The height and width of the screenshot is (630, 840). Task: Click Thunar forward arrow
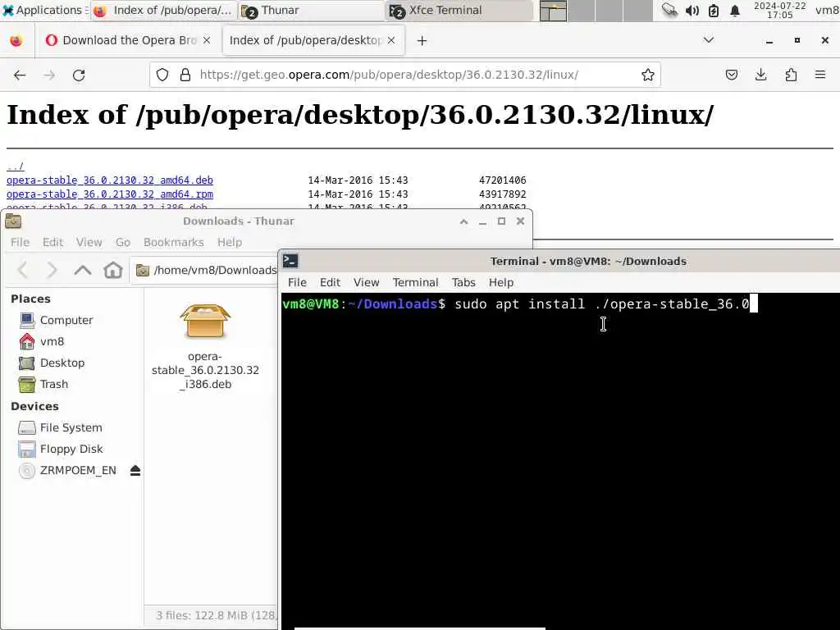(x=52, y=270)
